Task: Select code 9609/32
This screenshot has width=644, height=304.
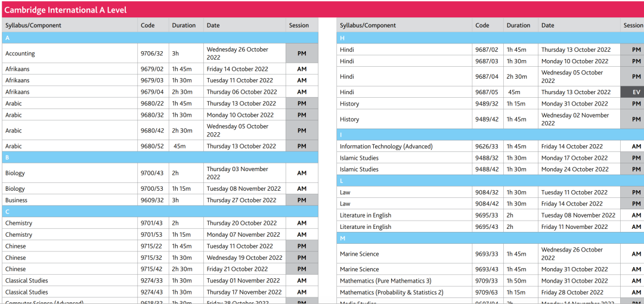Action: 152,200
